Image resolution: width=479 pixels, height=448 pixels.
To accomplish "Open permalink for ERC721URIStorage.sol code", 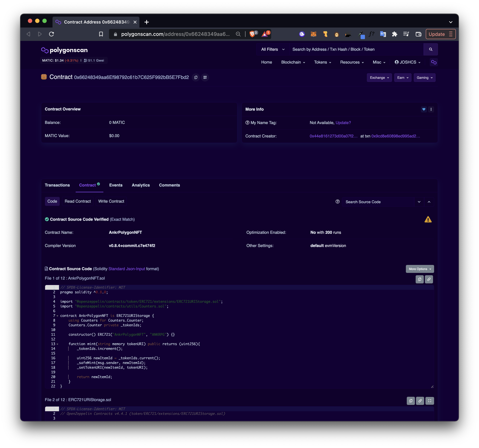I will click(420, 401).
